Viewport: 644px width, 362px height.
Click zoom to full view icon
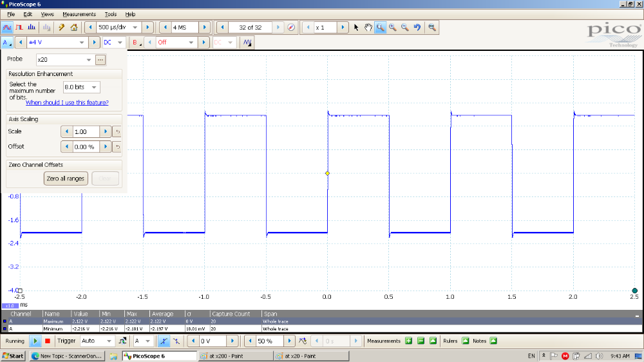(431, 28)
